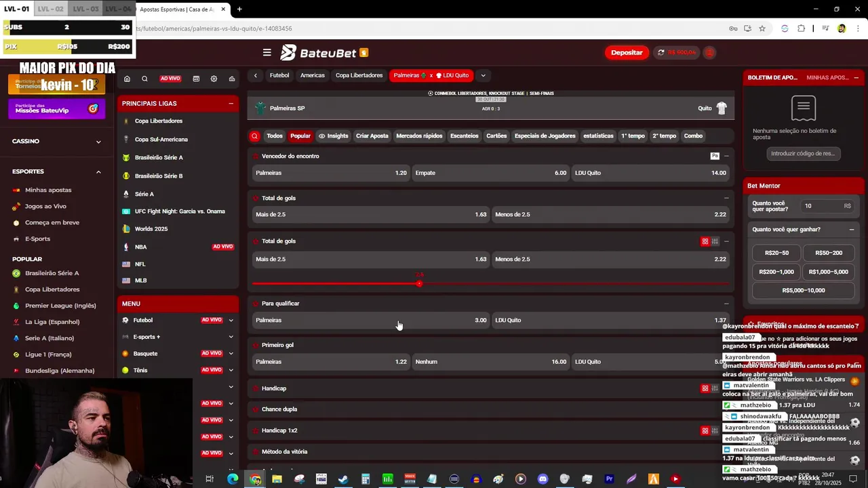The width and height of the screenshot is (868, 488).
Task: Expand the Basquete menu row
Action: point(231,353)
